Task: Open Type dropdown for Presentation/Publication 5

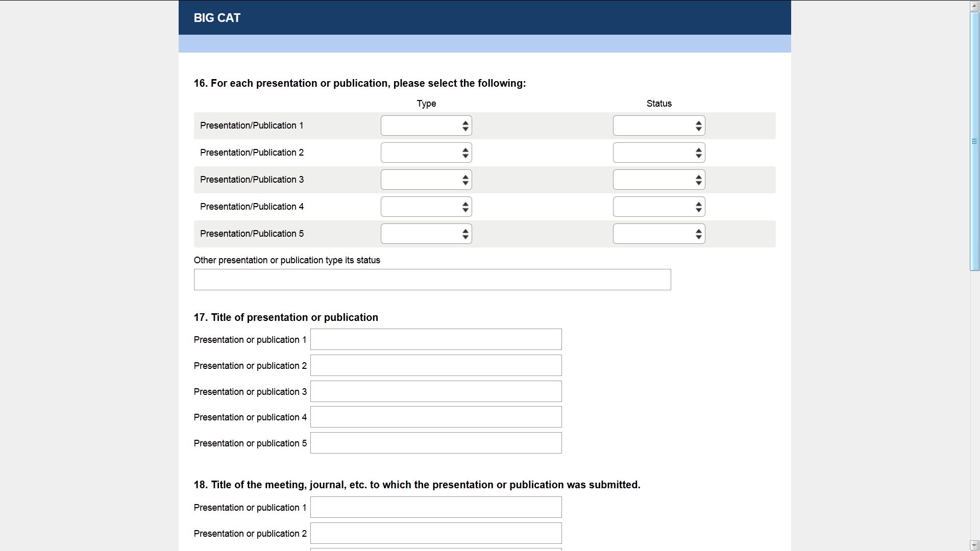Action: tap(426, 234)
